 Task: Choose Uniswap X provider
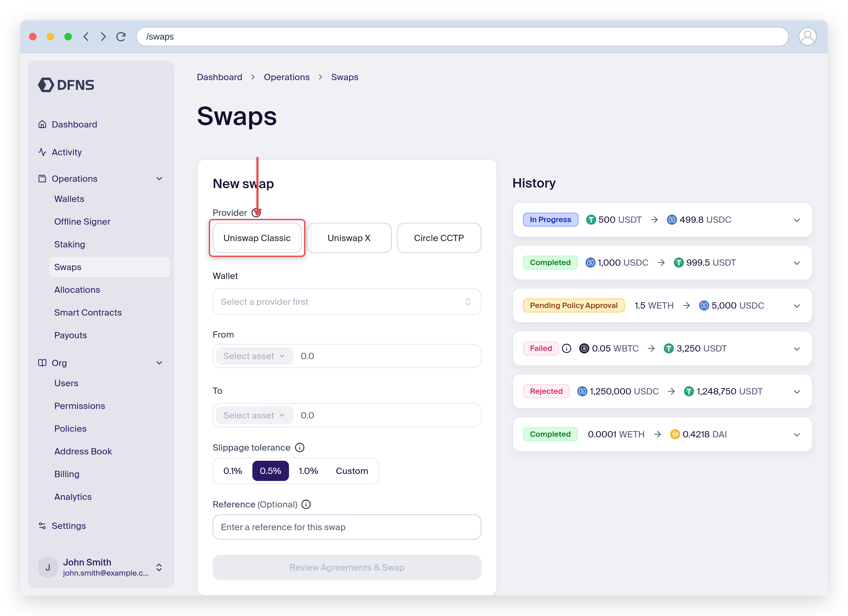349,238
